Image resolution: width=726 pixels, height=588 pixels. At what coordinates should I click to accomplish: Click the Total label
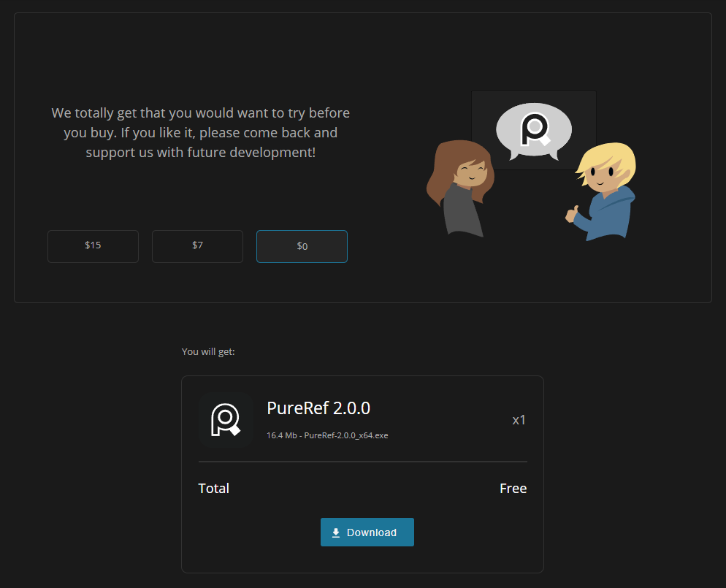point(213,489)
